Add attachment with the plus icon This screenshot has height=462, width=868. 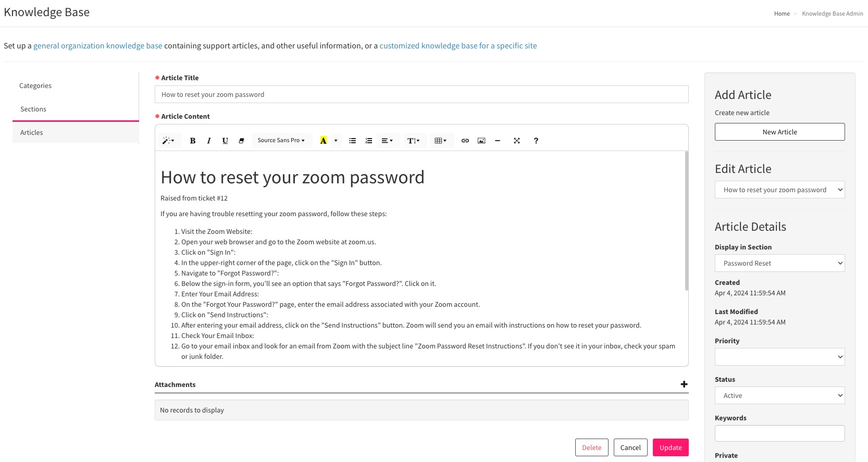pos(684,384)
